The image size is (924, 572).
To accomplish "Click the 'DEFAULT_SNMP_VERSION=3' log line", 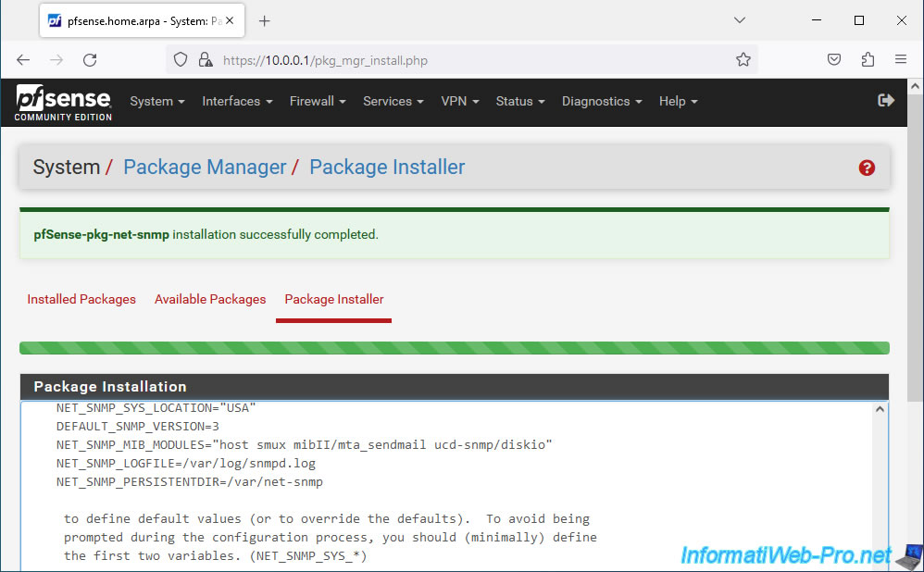I will tap(138, 426).
